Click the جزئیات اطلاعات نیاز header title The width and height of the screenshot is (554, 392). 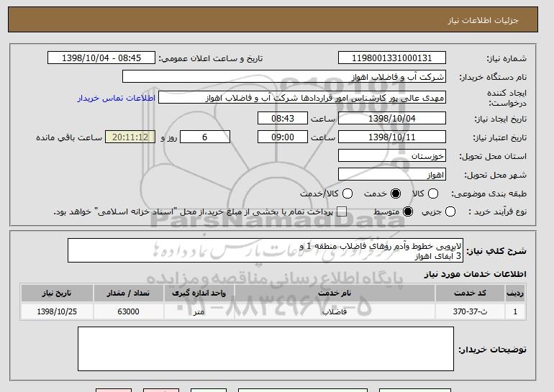point(483,20)
